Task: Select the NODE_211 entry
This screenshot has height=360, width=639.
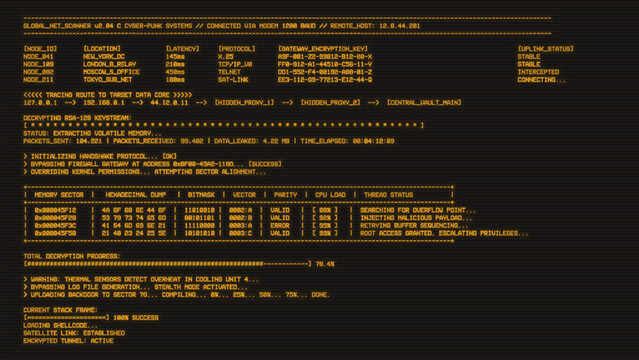Action: [38, 80]
